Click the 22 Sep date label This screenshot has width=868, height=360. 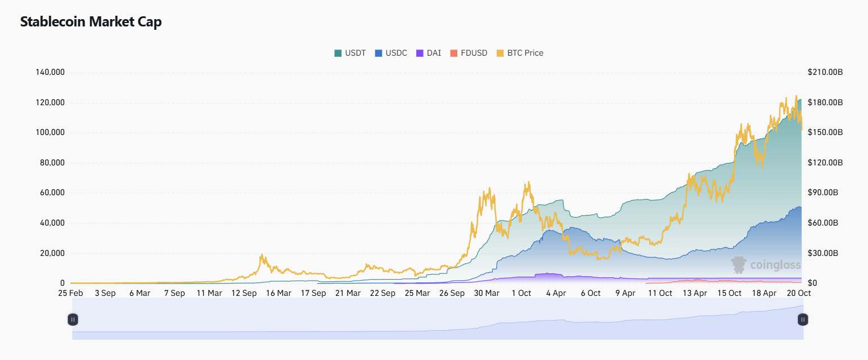pos(383,293)
